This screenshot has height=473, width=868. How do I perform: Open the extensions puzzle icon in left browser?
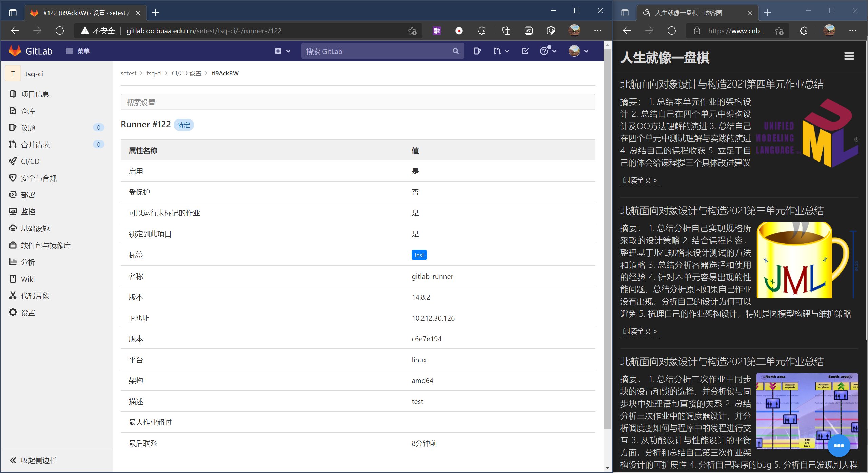pos(482,31)
